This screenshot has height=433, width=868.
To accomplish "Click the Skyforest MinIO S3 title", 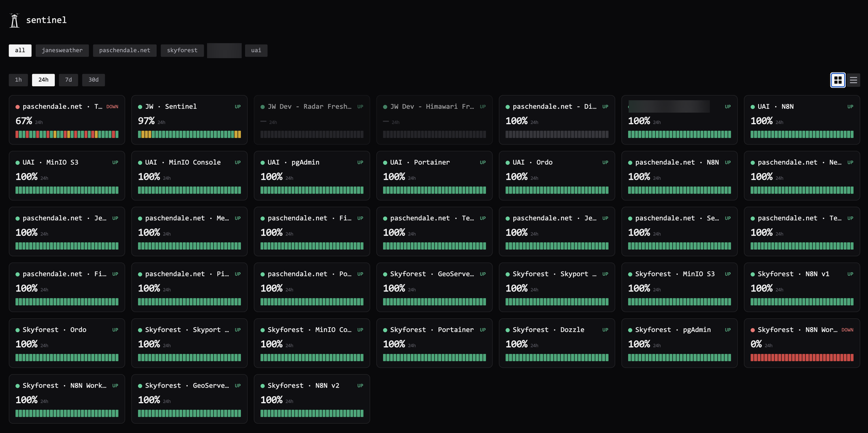I will tap(675, 274).
